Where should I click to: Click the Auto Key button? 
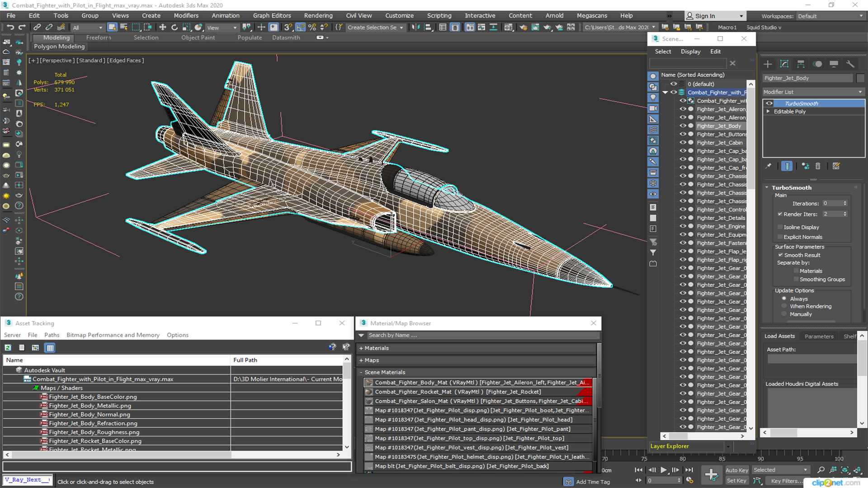coord(737,470)
